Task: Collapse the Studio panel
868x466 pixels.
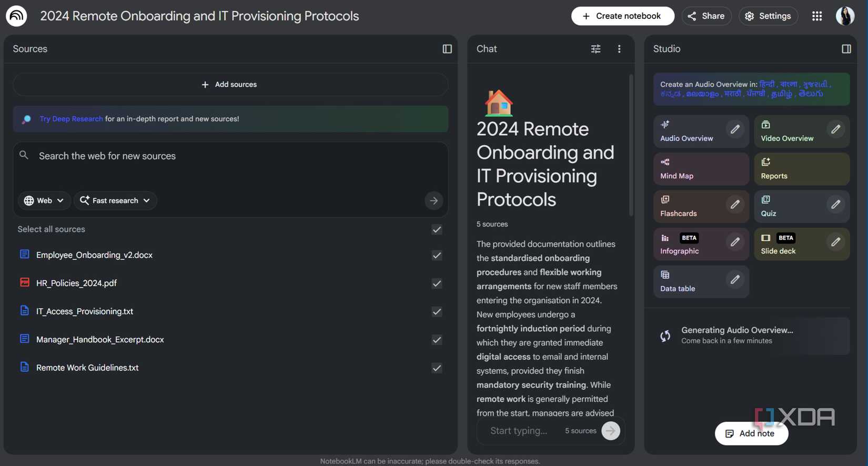Action: [846, 49]
